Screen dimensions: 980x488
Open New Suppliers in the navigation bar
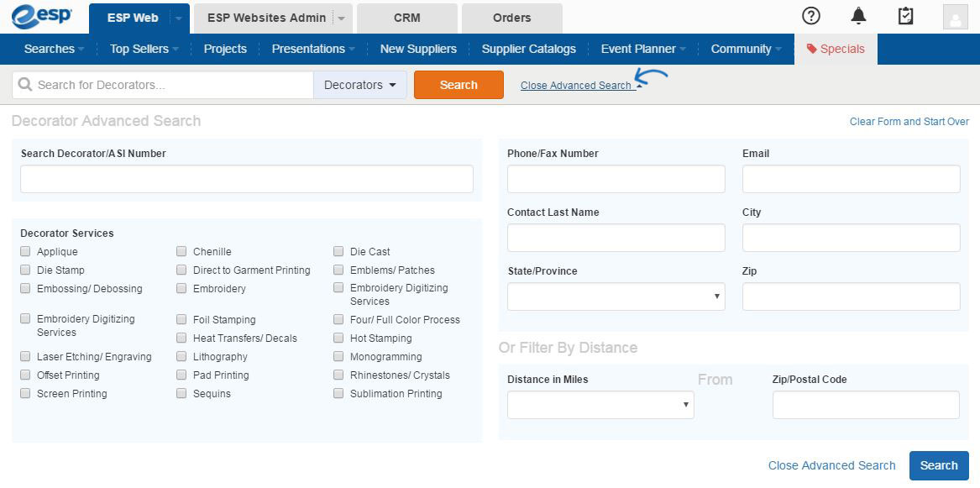pos(418,49)
